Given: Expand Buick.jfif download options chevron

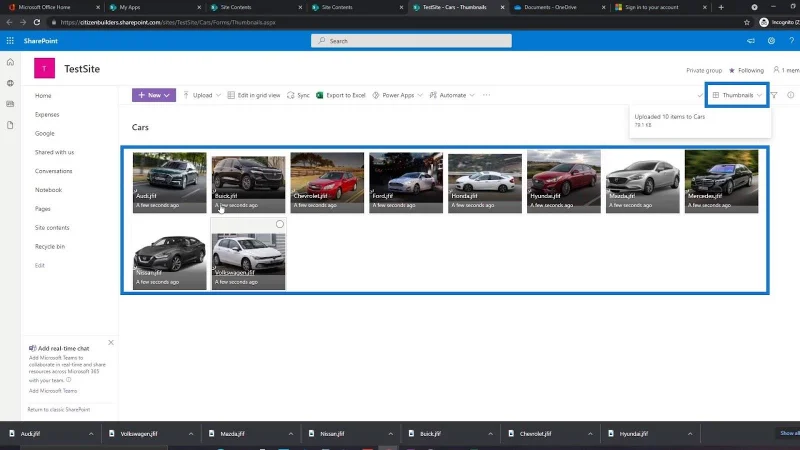Looking at the screenshot, I should click(490, 434).
